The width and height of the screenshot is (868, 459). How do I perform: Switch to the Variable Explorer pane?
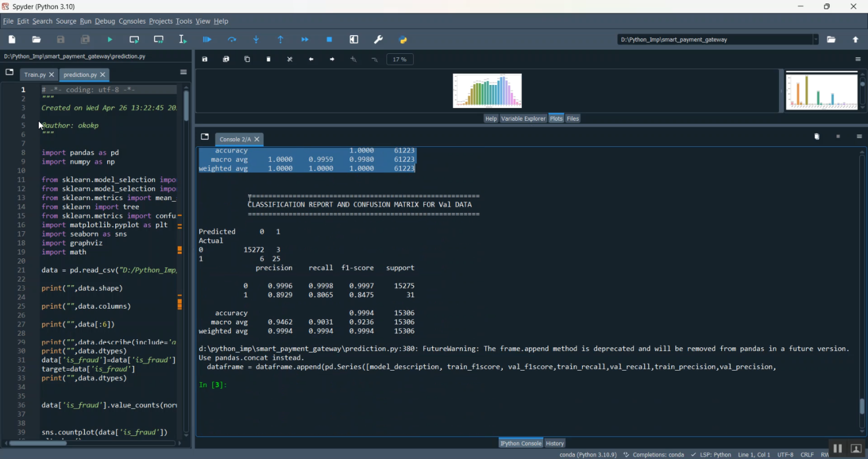[523, 119]
